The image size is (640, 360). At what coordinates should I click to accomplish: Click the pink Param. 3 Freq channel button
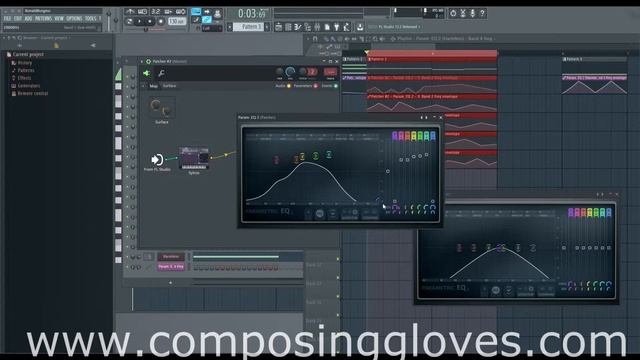171,267
